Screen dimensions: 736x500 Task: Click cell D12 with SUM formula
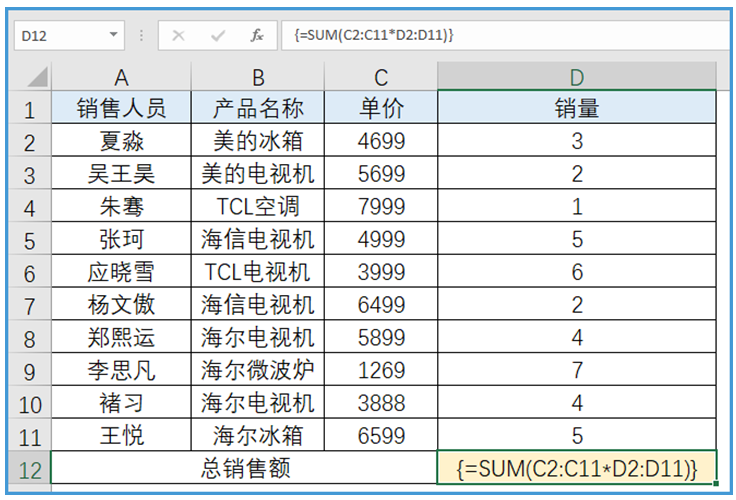576,468
